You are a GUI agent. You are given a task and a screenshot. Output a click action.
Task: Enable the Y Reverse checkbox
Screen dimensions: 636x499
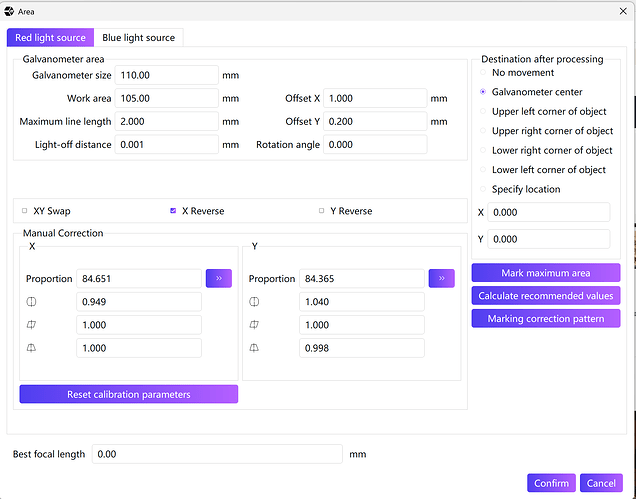click(322, 211)
